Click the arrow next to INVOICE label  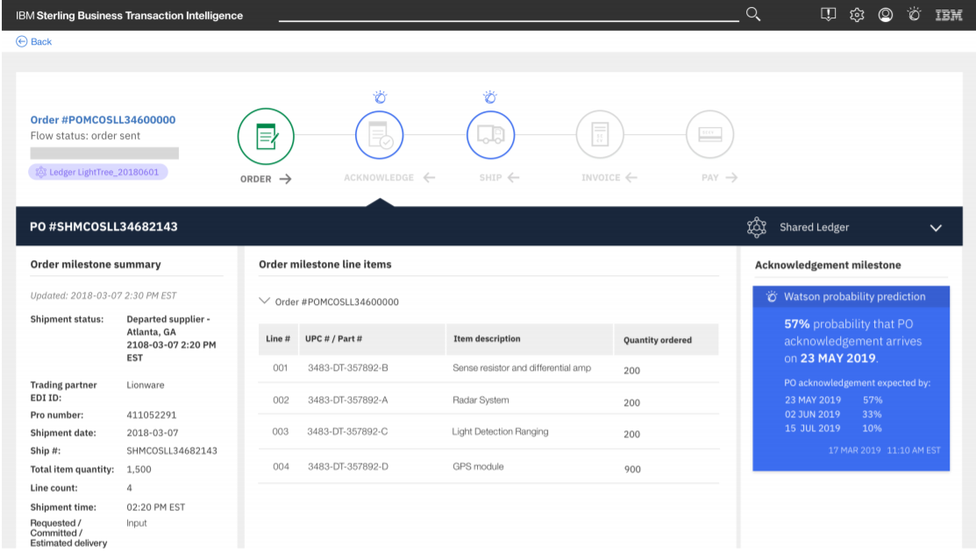[x=631, y=178]
